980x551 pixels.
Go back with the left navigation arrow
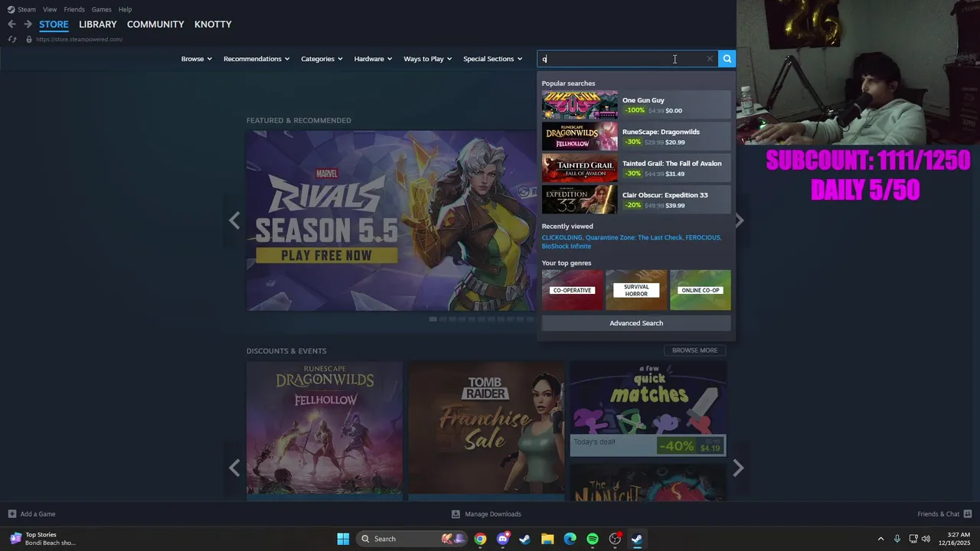point(11,24)
